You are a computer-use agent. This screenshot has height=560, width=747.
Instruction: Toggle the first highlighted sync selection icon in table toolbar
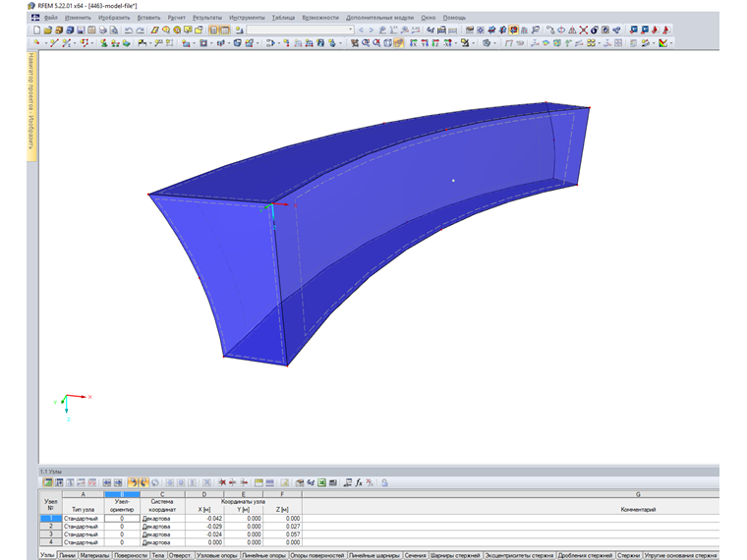(133, 482)
